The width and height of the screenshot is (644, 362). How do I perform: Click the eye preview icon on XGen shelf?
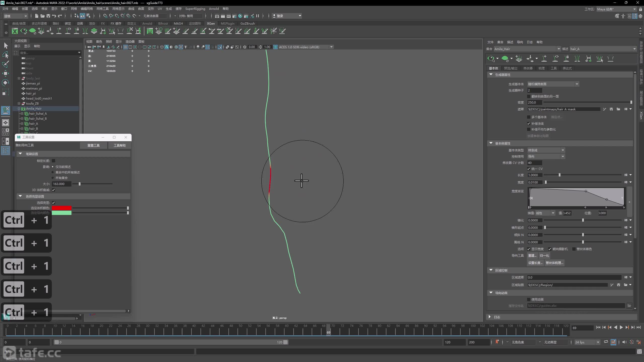click(x=24, y=31)
